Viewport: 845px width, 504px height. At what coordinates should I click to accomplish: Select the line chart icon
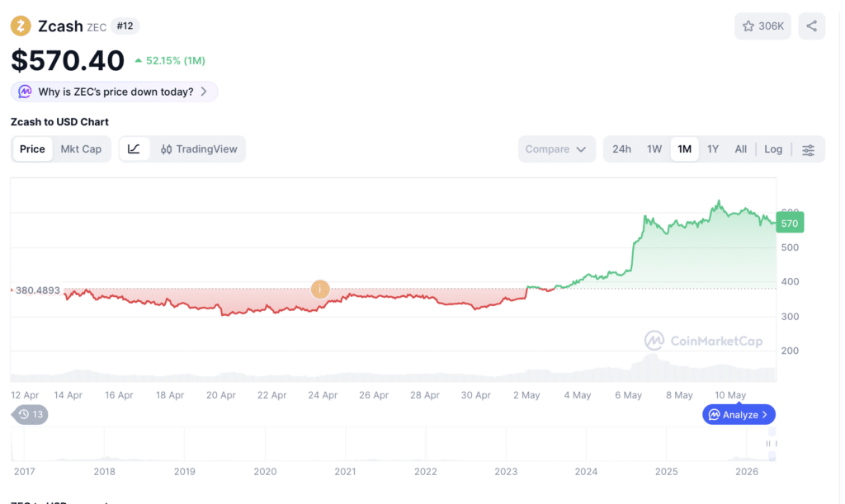point(134,149)
